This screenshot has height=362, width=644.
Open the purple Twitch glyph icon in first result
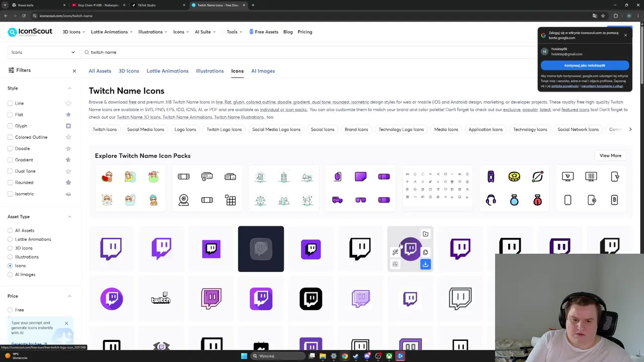pyautogui.click(x=111, y=248)
